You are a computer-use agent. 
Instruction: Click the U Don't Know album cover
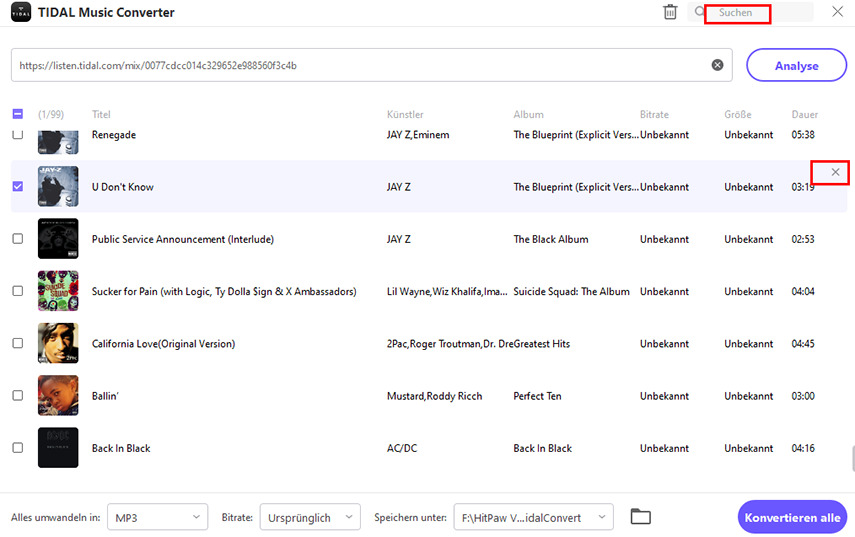[58, 186]
